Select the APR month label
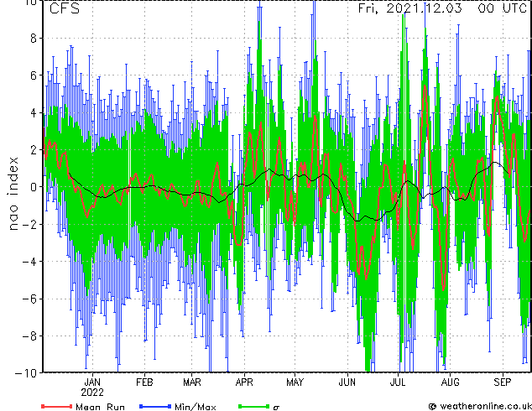532x411 pixels. (x=244, y=382)
